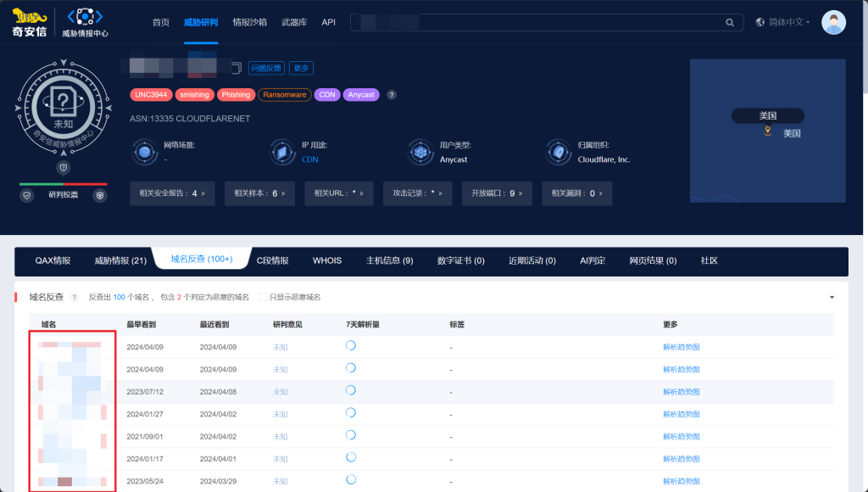This screenshot has height=492, width=868.
Task: Open 情报沙箱 in top navigation
Action: tap(251, 23)
